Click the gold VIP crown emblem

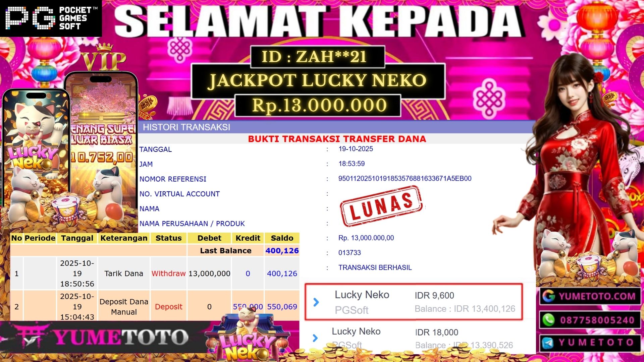click(105, 57)
